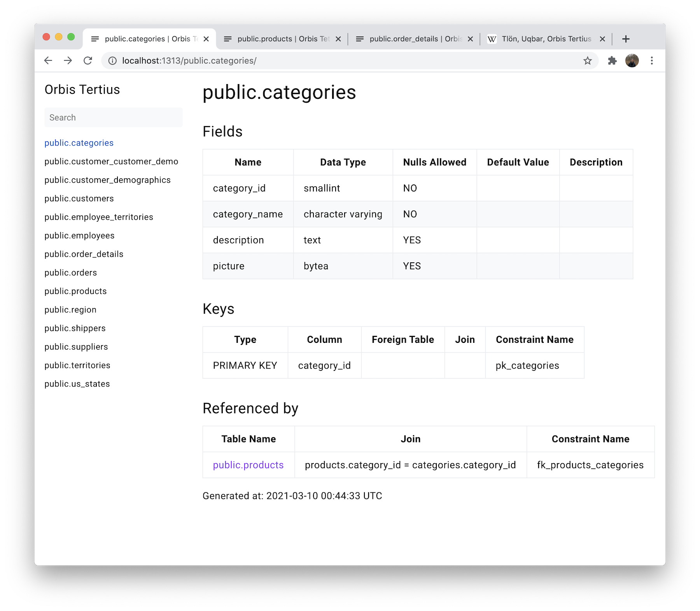Image resolution: width=700 pixels, height=611 pixels.
Task: Click the profile avatar icon
Action: (632, 60)
